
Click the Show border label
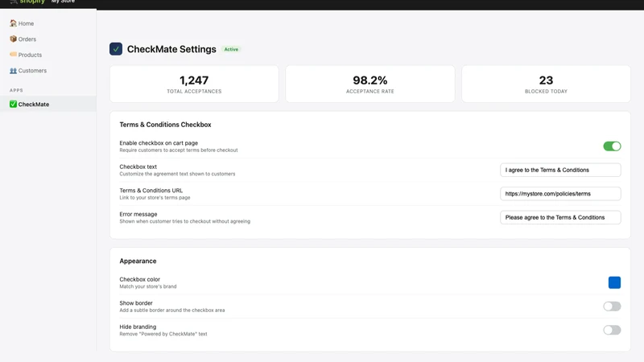point(136,303)
